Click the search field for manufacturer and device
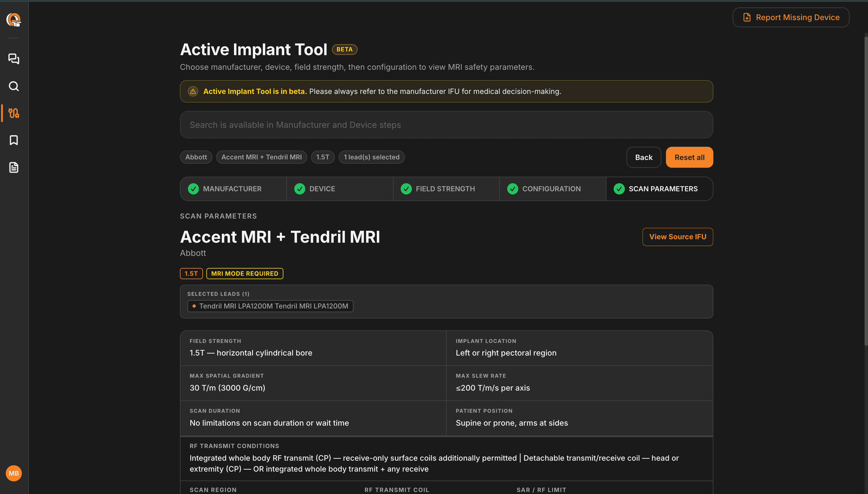Image resolution: width=868 pixels, height=494 pixels. (x=446, y=125)
